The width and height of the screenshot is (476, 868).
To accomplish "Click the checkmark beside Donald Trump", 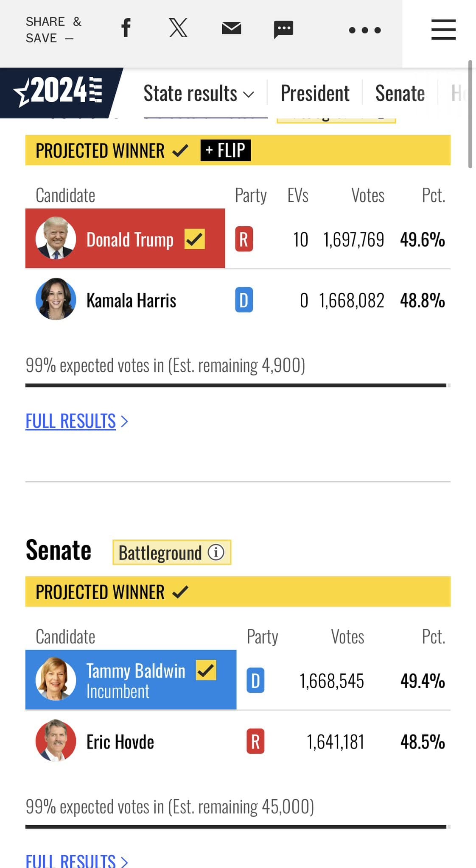I will [x=195, y=239].
